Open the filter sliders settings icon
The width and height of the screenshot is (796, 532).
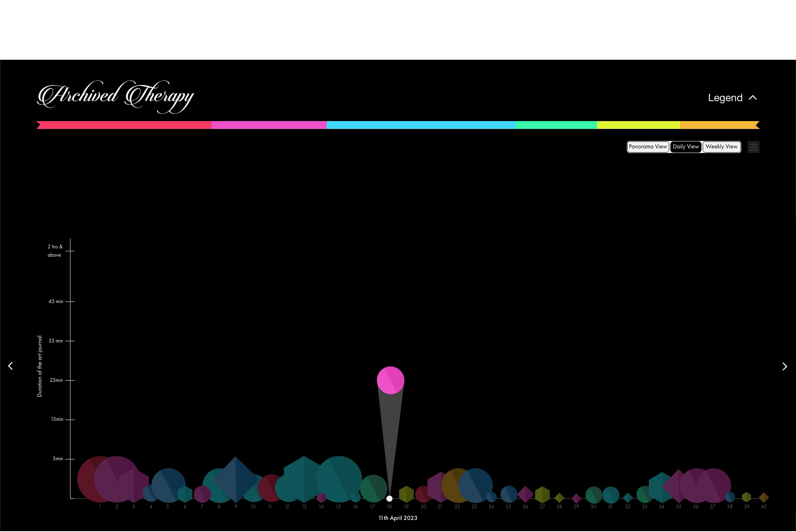click(x=753, y=147)
